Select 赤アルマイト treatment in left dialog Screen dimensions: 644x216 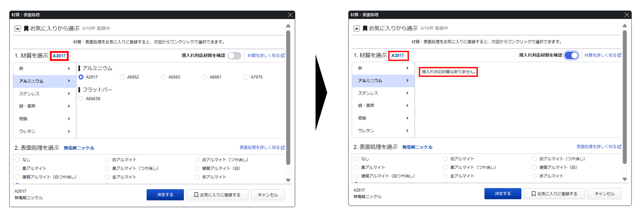(x=198, y=177)
